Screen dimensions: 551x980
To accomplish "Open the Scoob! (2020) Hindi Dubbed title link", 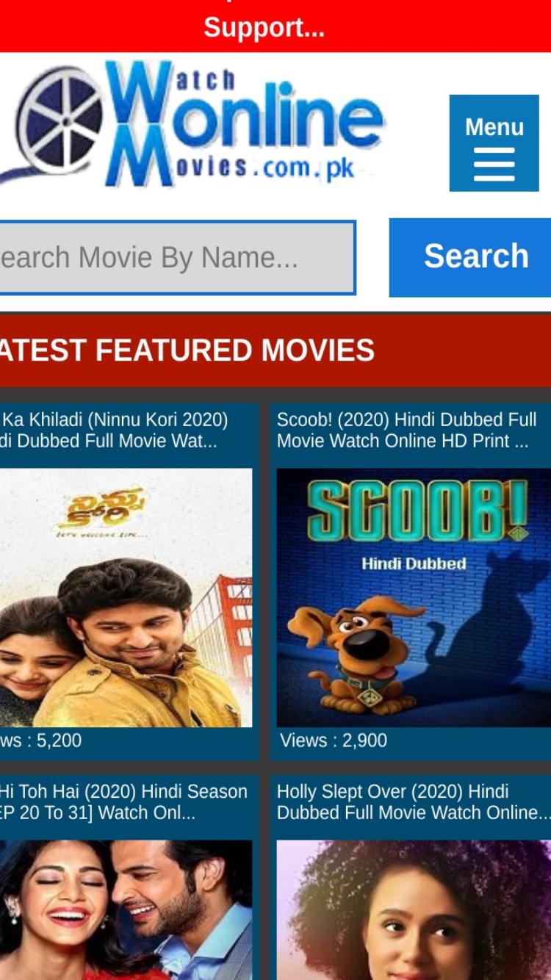I will pos(408,430).
